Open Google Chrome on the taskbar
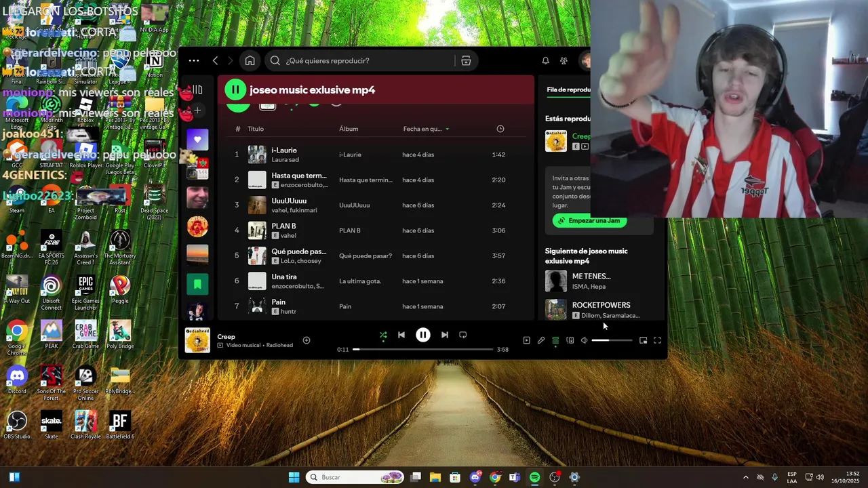868x488 pixels. (x=495, y=477)
